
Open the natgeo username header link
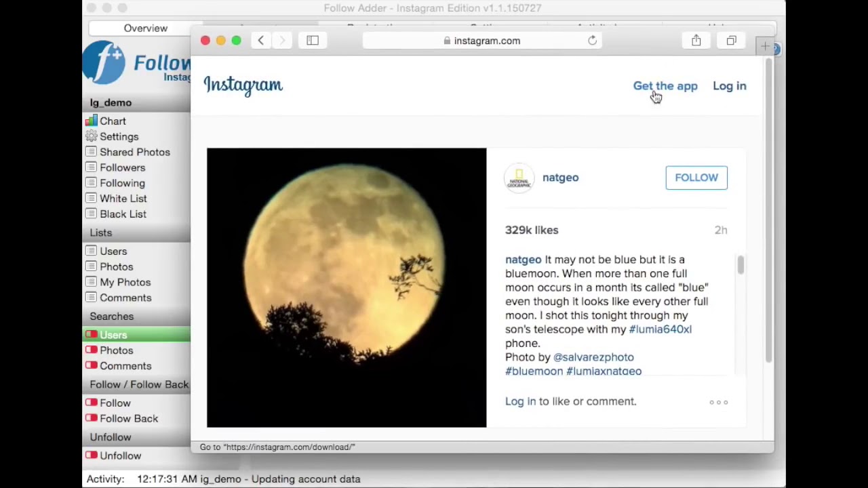coord(560,178)
